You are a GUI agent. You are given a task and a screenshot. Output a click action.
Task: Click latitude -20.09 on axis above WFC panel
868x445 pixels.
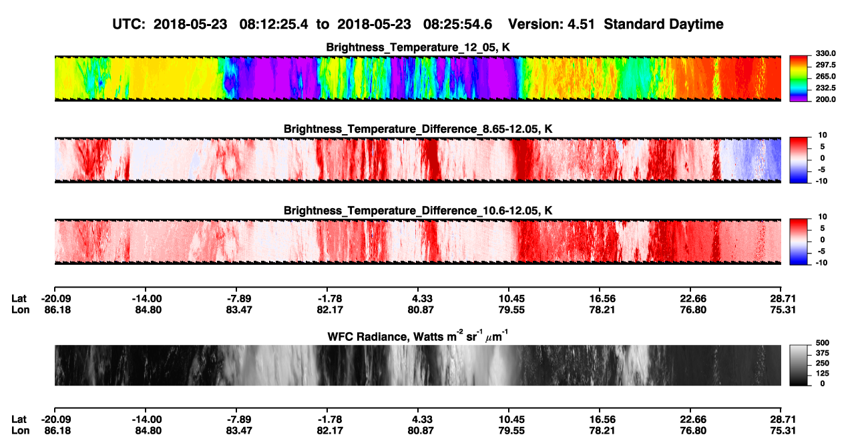coord(54,298)
